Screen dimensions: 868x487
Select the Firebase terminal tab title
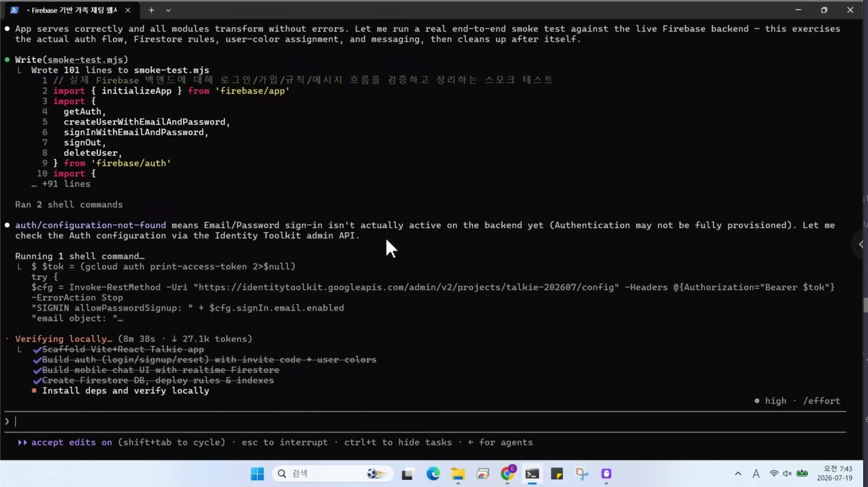tap(72, 10)
